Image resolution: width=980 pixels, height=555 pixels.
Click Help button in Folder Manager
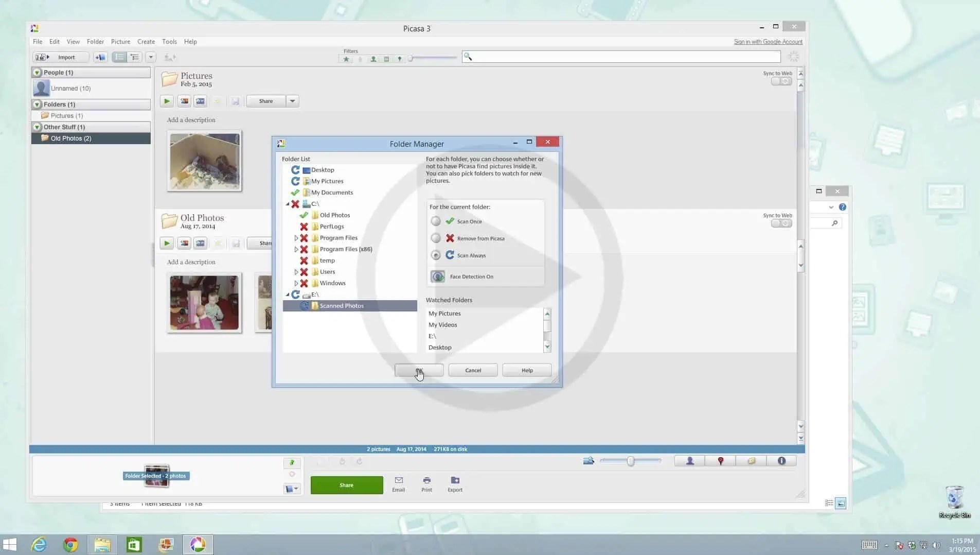(x=527, y=370)
